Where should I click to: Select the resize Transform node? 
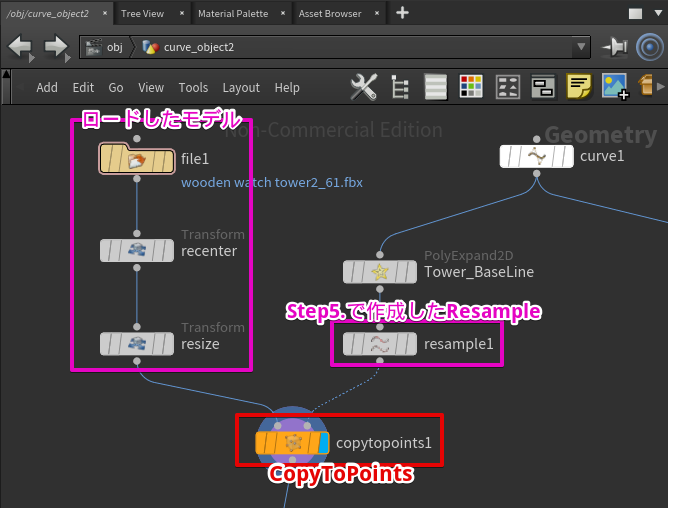137,344
